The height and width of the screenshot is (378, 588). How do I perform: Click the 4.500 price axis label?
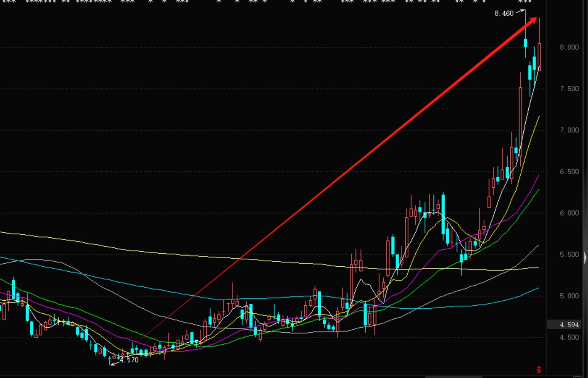coord(569,337)
